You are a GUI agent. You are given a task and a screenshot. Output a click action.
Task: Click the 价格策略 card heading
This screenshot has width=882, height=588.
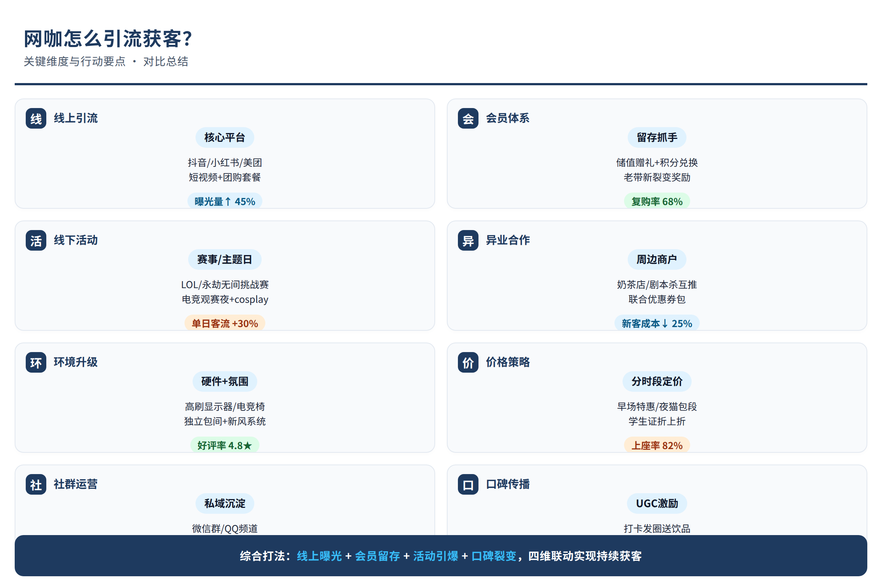pyautogui.click(x=508, y=362)
